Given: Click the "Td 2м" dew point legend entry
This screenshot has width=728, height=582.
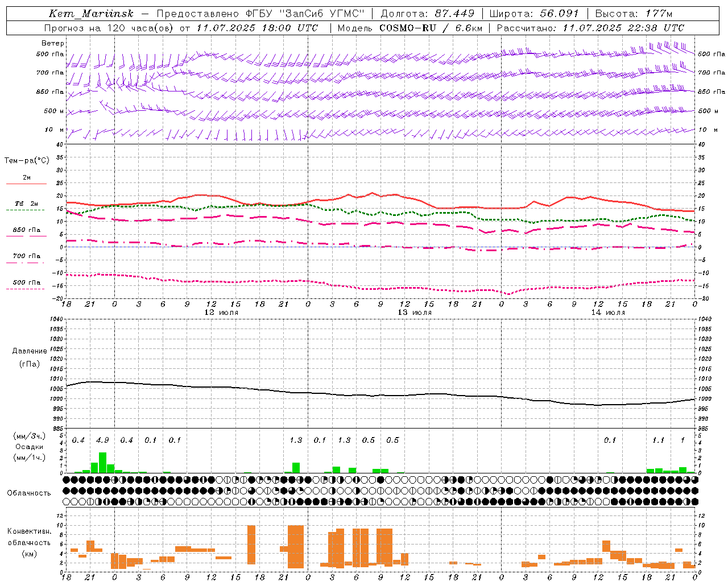Looking at the screenshot, I should tap(26, 203).
